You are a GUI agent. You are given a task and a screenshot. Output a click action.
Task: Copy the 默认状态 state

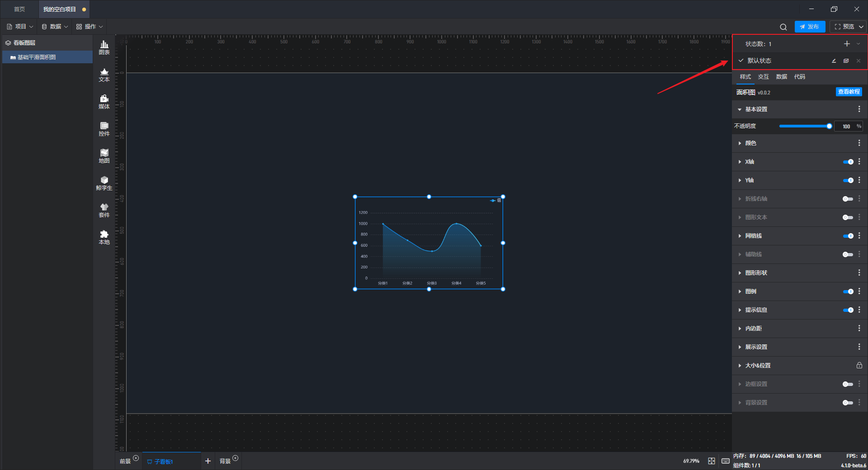point(846,61)
